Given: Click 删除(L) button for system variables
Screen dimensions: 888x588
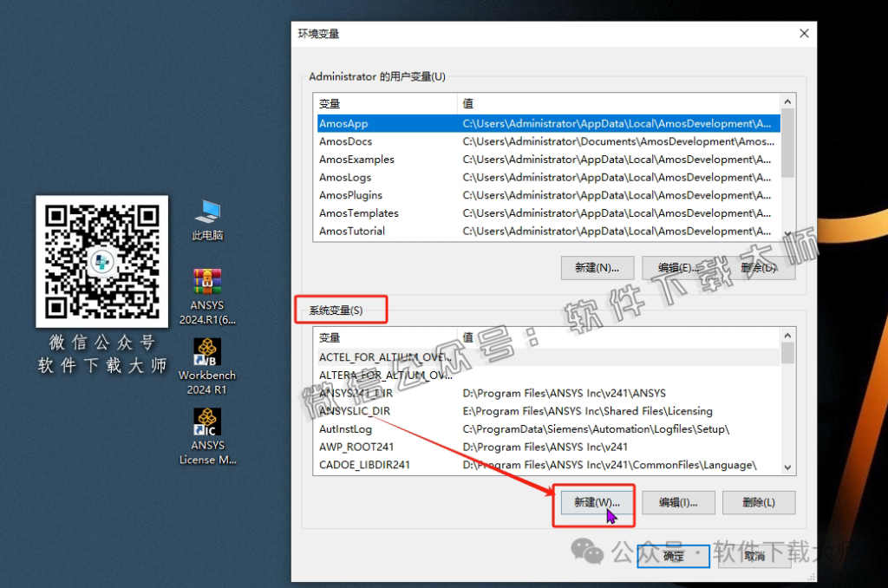Looking at the screenshot, I should click(x=758, y=502).
